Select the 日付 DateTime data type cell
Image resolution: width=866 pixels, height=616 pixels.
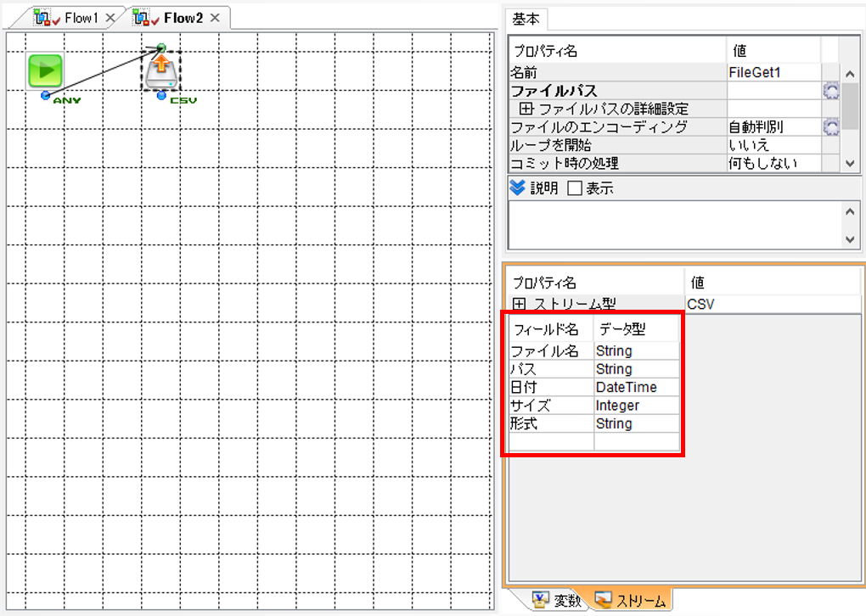click(x=637, y=387)
